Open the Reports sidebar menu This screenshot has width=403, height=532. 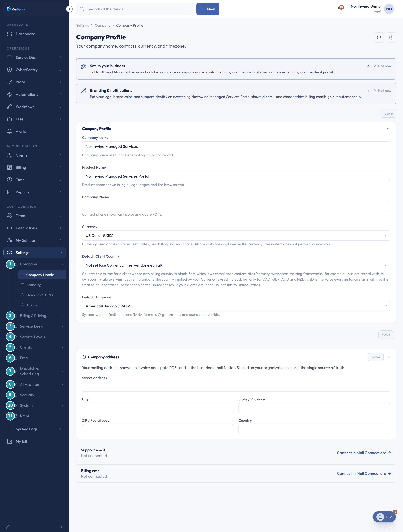pos(35,192)
